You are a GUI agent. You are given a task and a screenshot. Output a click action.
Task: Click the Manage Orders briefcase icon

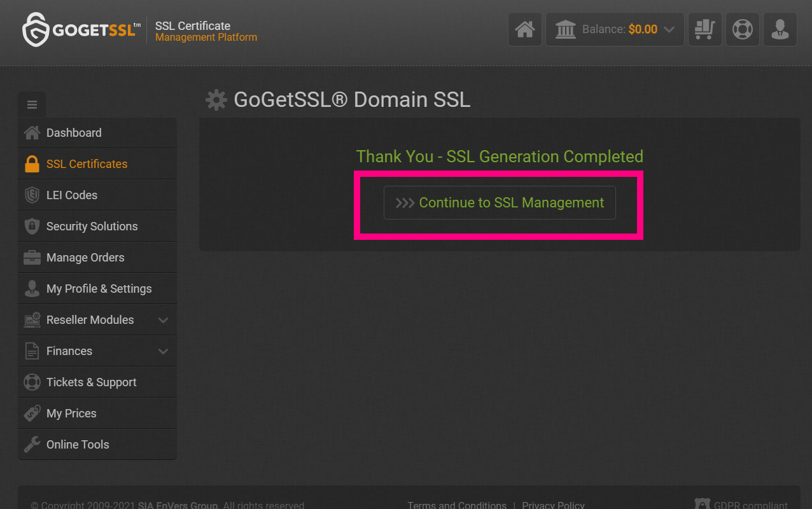tap(32, 258)
